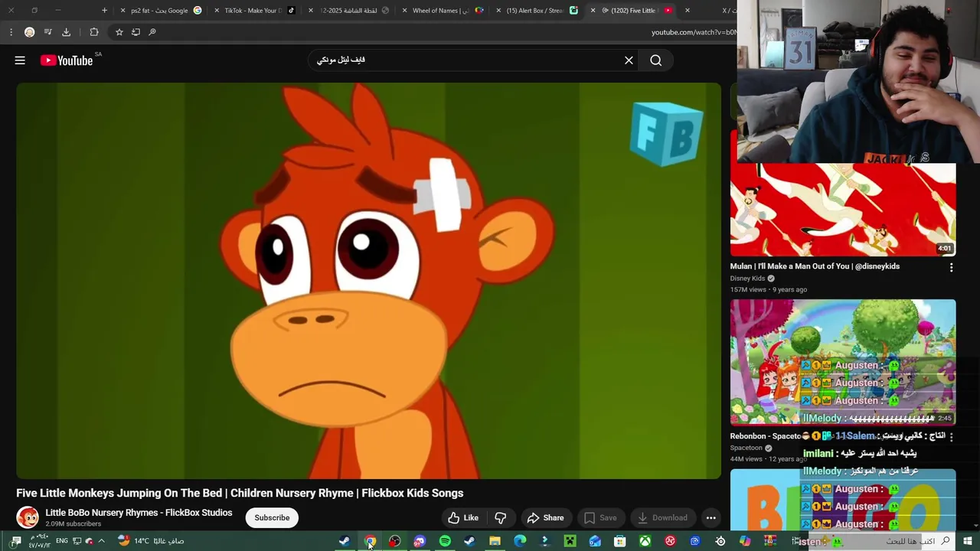This screenshot has height=551, width=980.
Task: Open the Disney Kids channel link
Action: coord(747,279)
